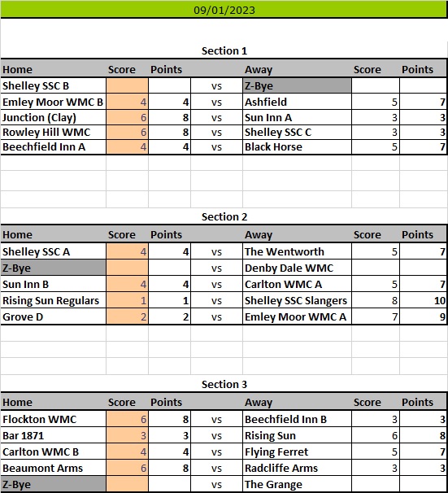Viewport: 448px width, 493px height.
Task: Select The Wentworth away team cell
Action: pyautogui.click(x=297, y=251)
